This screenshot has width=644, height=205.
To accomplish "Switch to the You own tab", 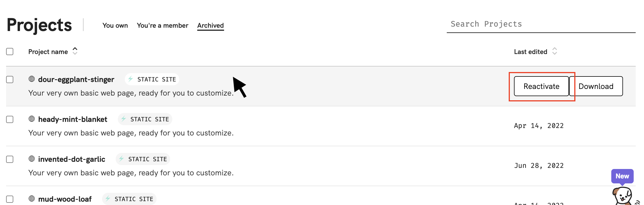I will [115, 25].
